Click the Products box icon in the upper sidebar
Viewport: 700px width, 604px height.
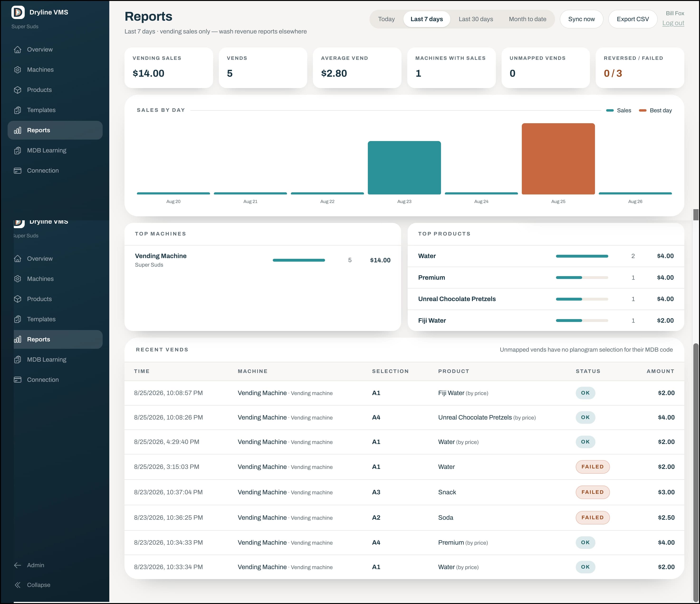[x=18, y=90]
